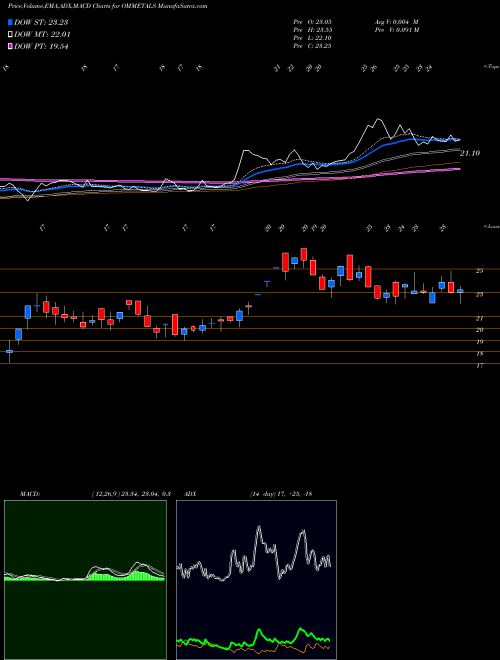Click the 18 price axis label
Screen dimensions: 500x660
pos(479,354)
